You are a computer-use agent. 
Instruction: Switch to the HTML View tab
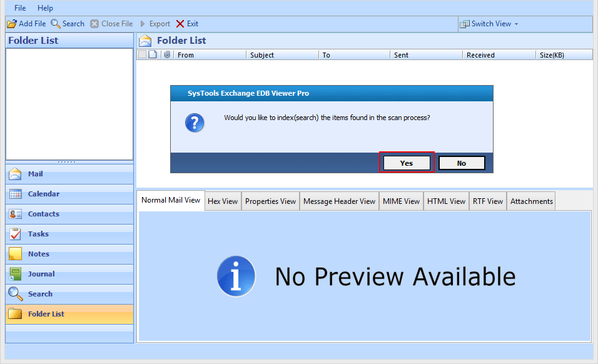(x=446, y=201)
